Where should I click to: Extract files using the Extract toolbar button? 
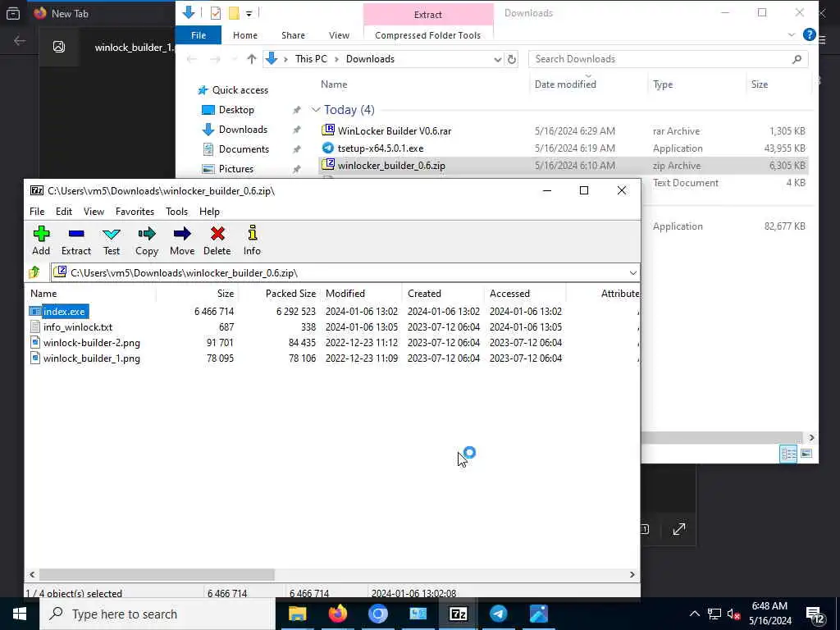tap(76, 240)
